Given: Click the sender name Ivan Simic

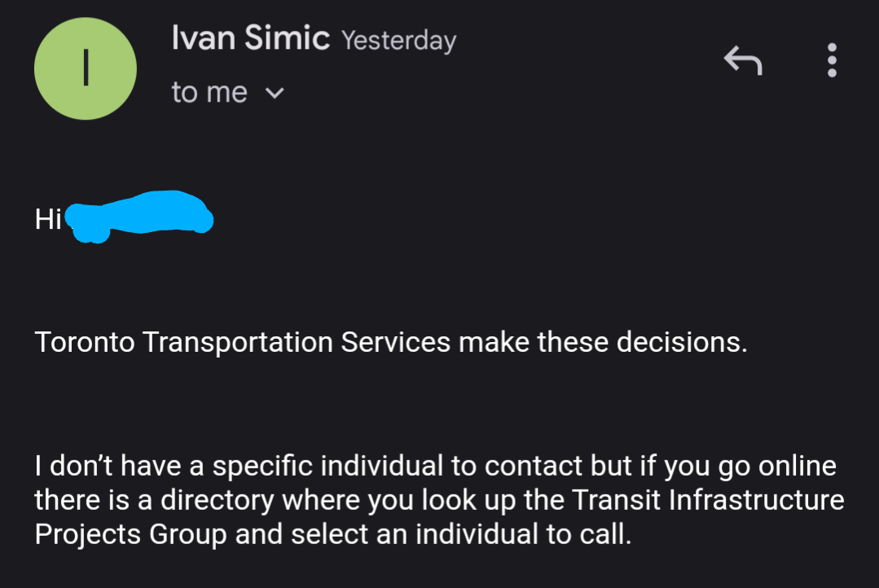Looking at the screenshot, I should tap(250, 37).
